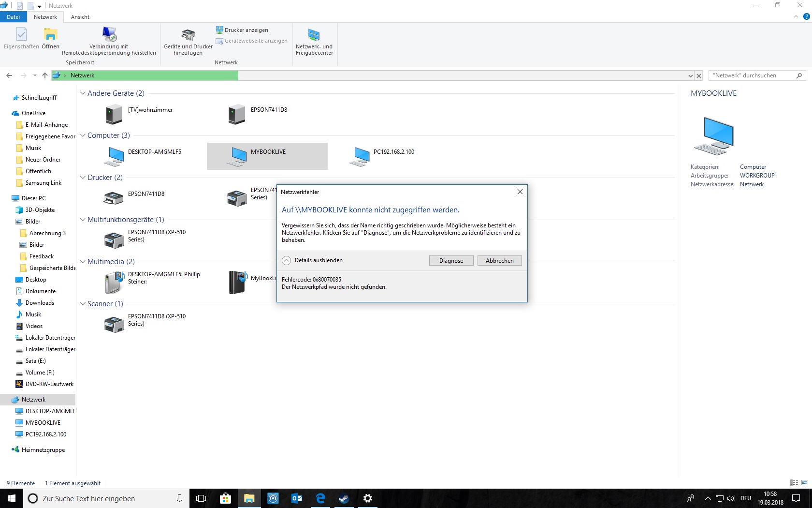
Task: Open the Datei menu tab
Action: 14,17
